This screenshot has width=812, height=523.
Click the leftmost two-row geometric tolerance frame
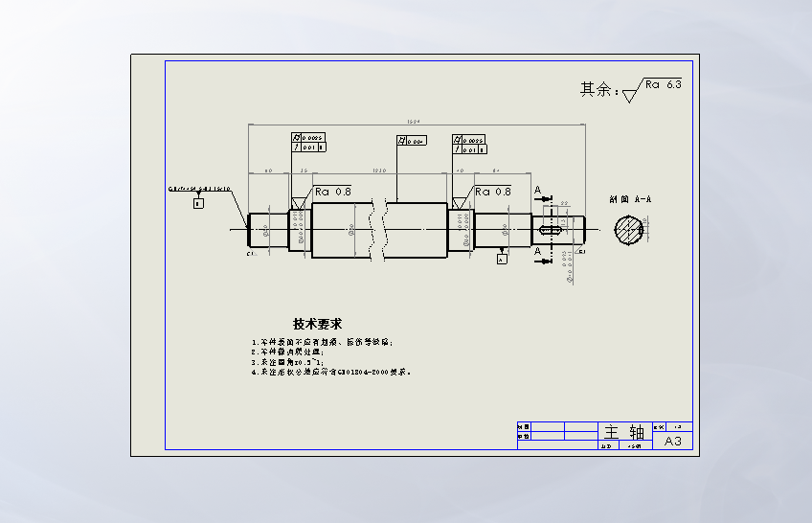click(x=308, y=143)
